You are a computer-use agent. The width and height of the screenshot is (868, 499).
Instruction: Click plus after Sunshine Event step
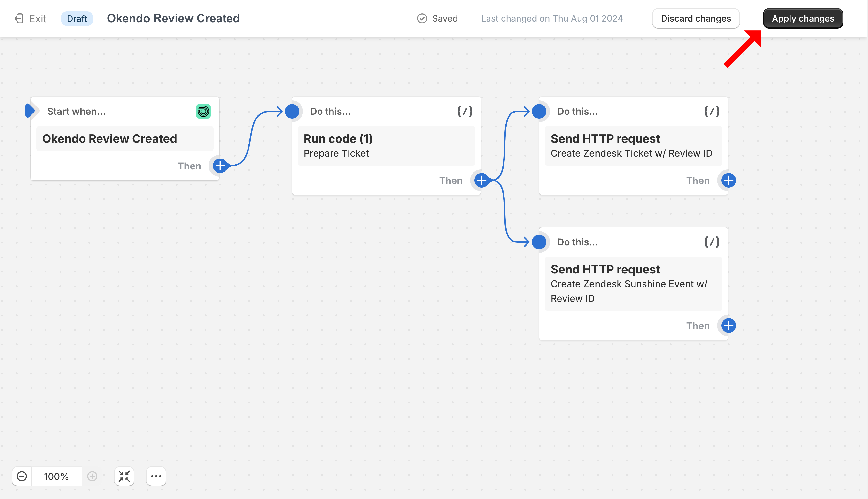coord(728,325)
